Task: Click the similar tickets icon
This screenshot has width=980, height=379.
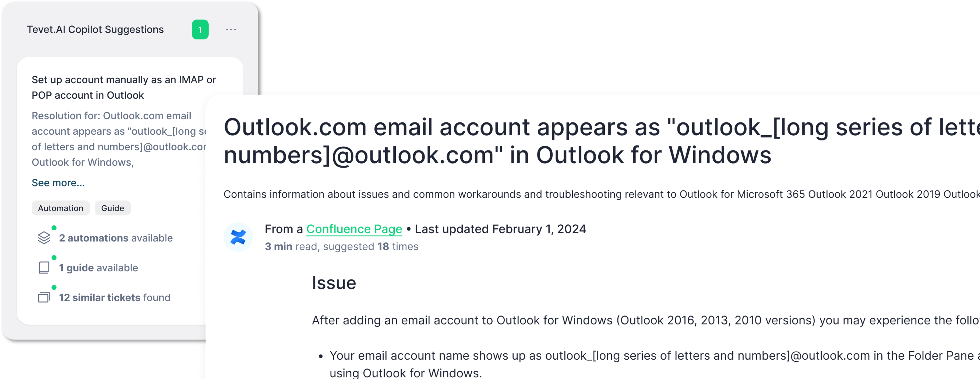Action: tap(44, 297)
